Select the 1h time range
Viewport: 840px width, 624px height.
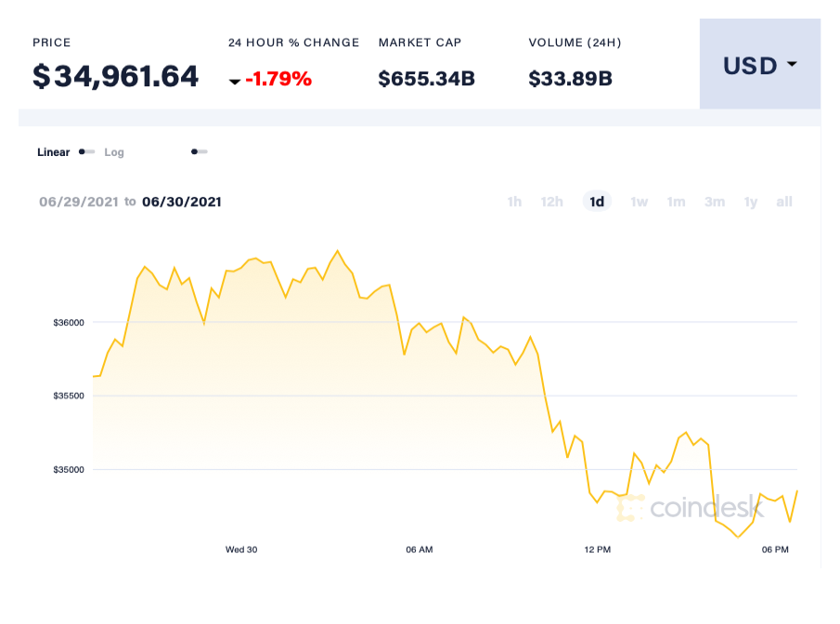[x=514, y=201]
